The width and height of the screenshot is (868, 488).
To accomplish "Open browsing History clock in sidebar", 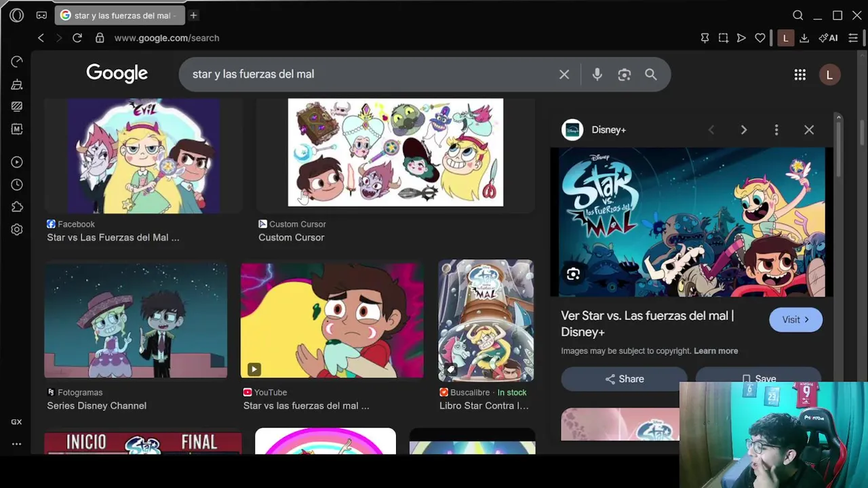I will coord(17,184).
